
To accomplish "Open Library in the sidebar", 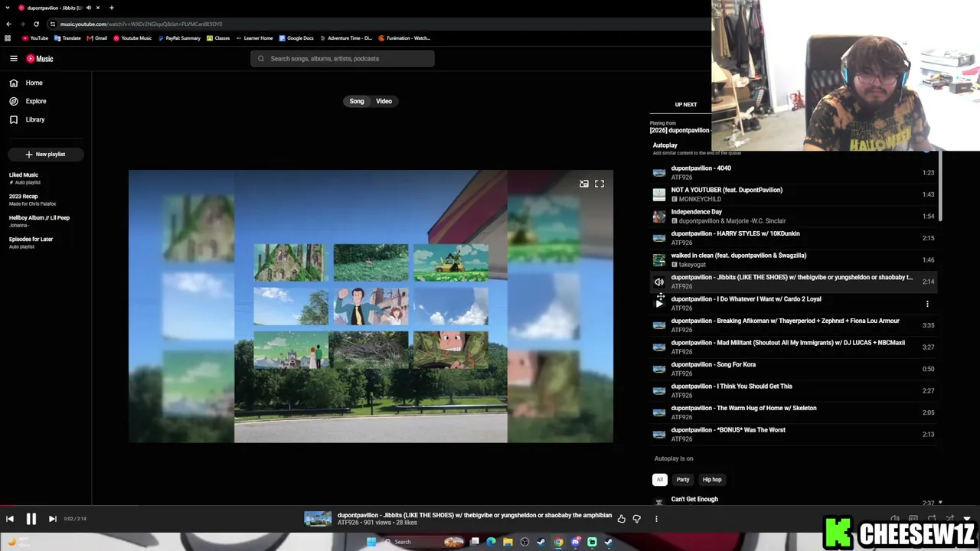I will (46, 119).
